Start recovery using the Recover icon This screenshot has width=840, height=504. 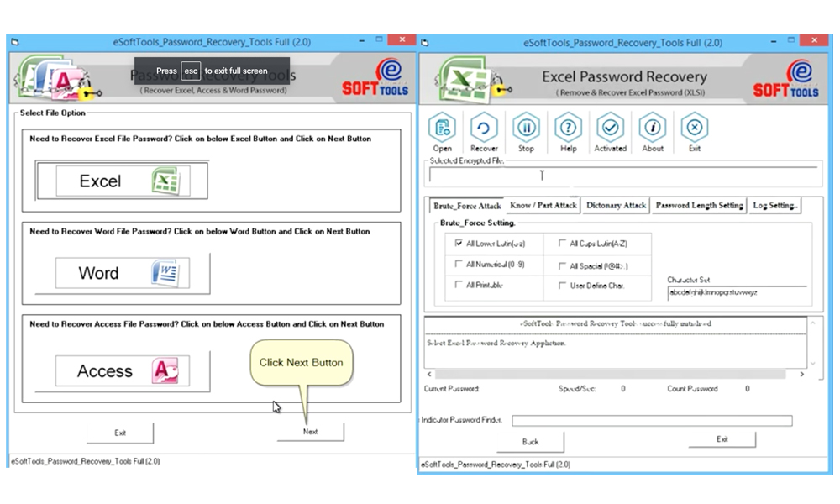point(484,132)
